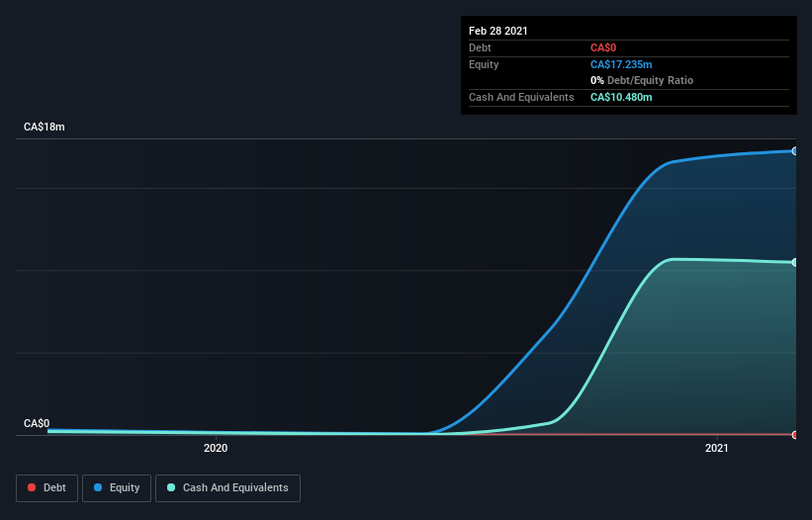Click the 2020 x-axis label
This screenshot has height=520, width=812.
[x=216, y=448]
